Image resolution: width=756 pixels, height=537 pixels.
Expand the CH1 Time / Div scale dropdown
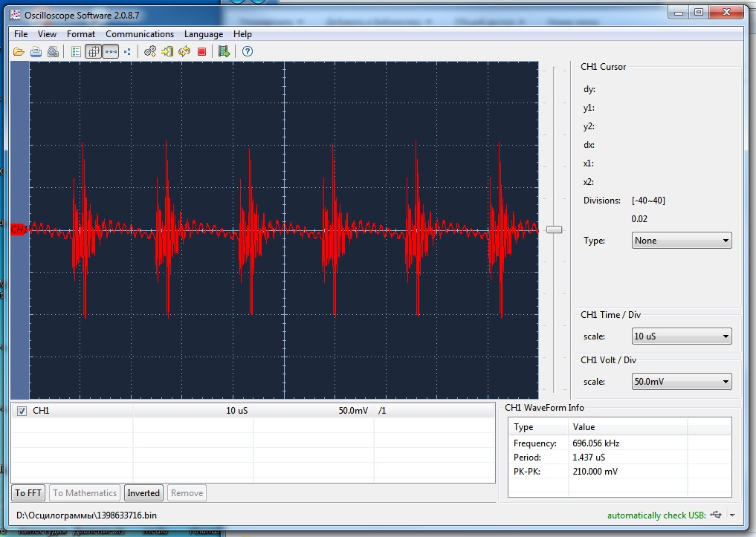(x=682, y=336)
